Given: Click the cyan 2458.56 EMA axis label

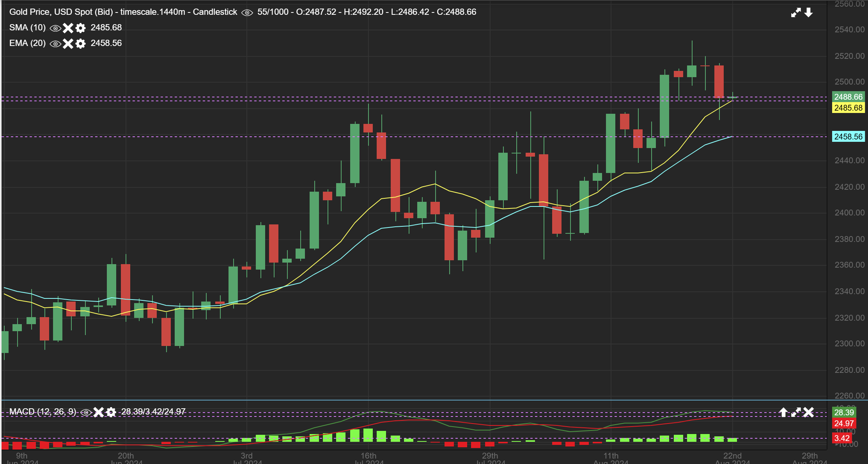Looking at the screenshot, I should 848,136.
